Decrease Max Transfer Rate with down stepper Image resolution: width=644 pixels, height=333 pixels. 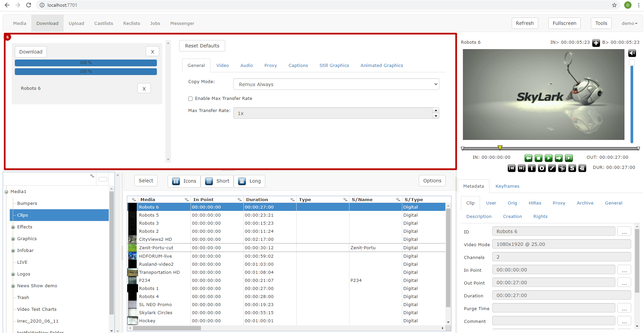click(436, 116)
